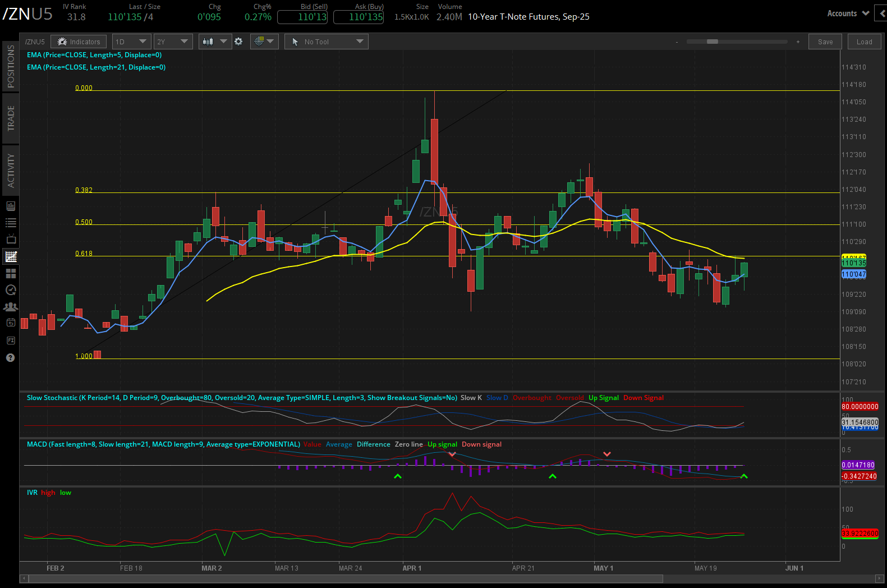The image size is (887, 588).
Task: Click the Bid (Sell) 110'13 button
Action: 302,17
